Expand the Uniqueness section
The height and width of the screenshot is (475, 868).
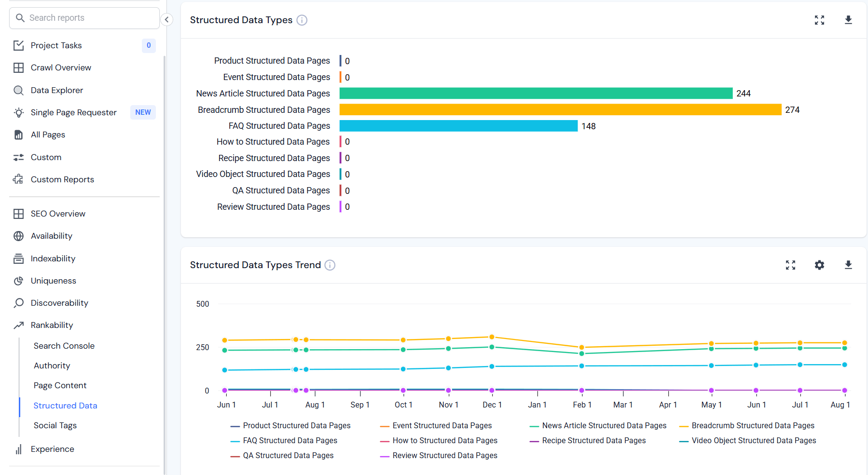[x=53, y=281]
